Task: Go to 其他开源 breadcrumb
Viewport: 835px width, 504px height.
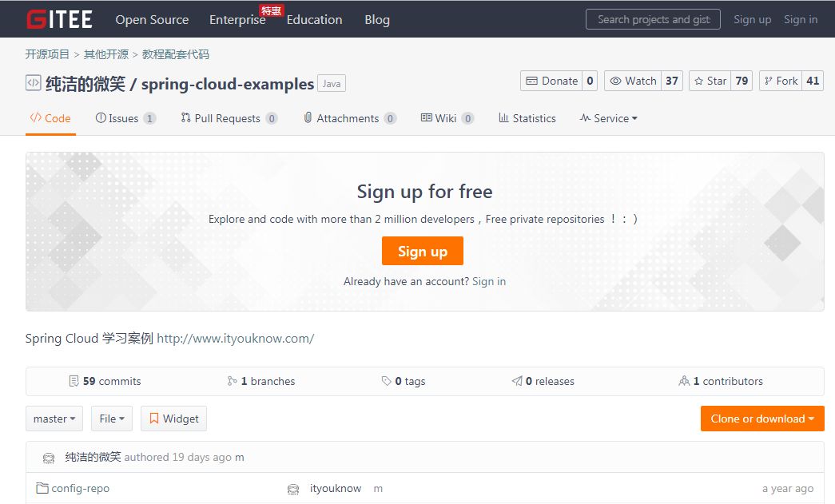Action: (106, 54)
